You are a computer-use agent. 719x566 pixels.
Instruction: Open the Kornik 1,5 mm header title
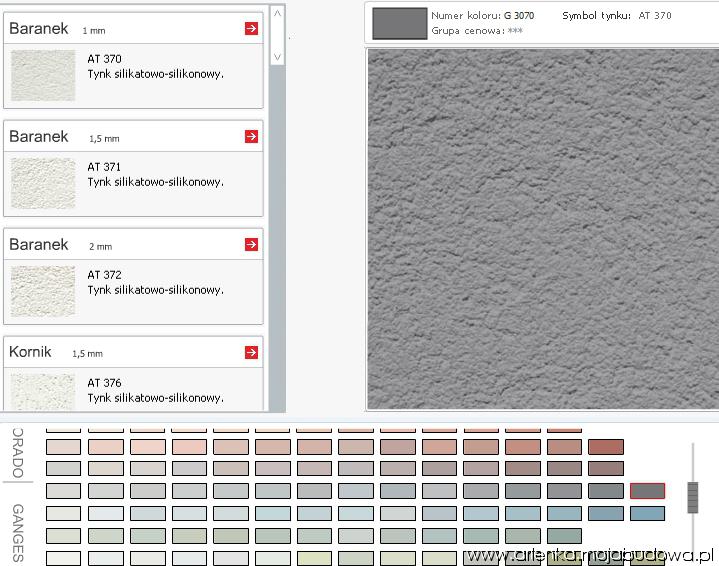[x=30, y=352]
